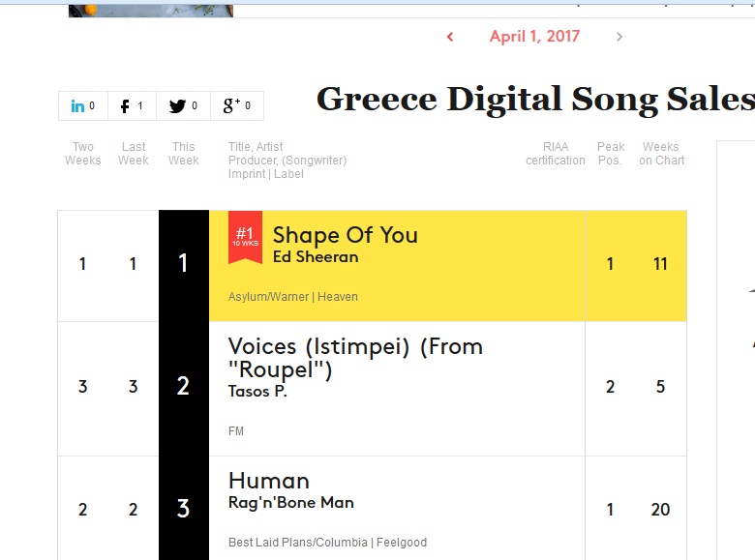Go to next chart week arrow
Viewport: 755px width, 560px height.
coord(619,37)
